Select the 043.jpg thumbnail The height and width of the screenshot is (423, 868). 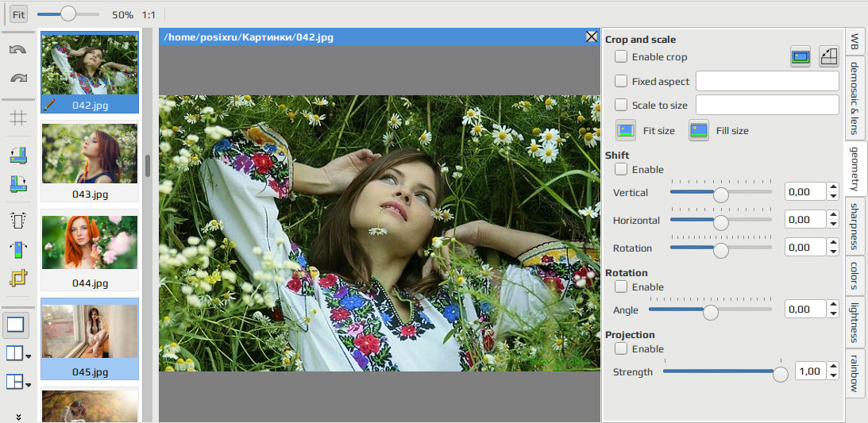coord(90,161)
